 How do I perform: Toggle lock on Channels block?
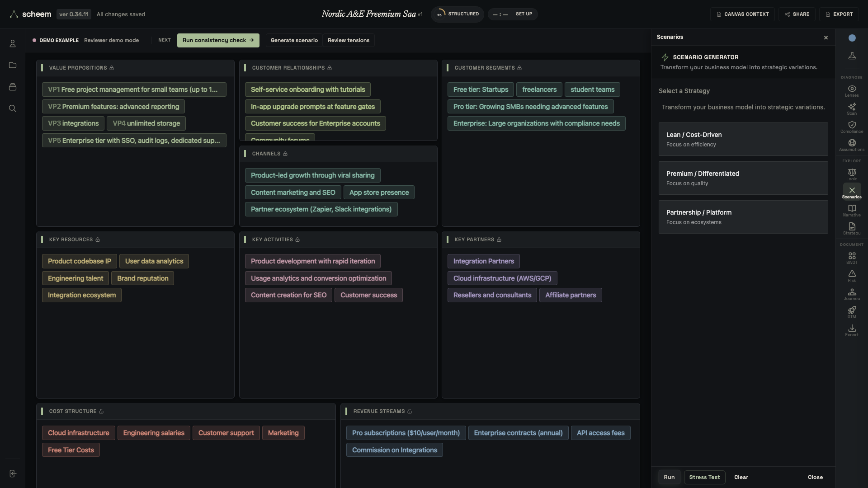[285, 154]
